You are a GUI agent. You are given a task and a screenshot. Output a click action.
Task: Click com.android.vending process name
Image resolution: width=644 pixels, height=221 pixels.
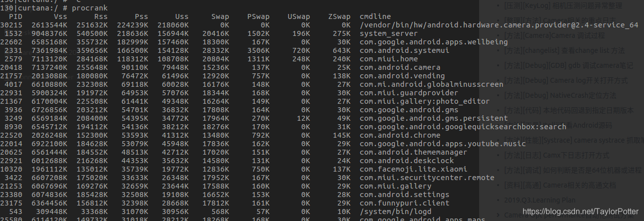pyautogui.click(x=402, y=76)
